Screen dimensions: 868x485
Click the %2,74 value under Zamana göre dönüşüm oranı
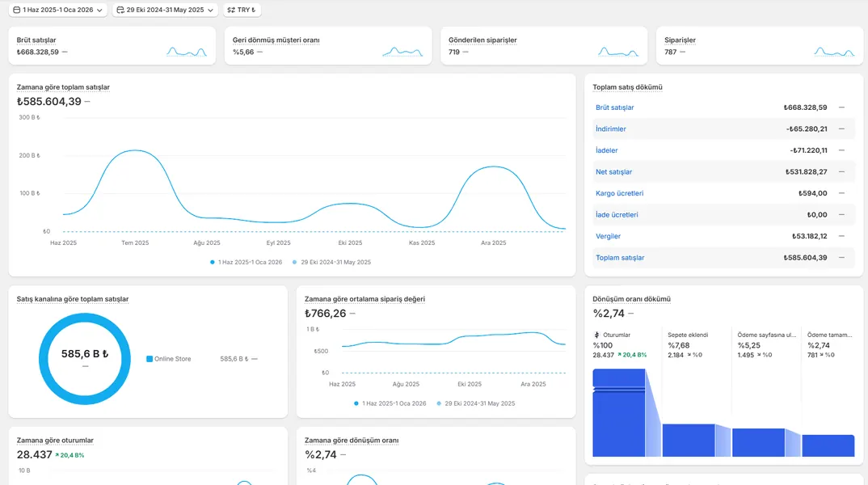tap(321, 454)
